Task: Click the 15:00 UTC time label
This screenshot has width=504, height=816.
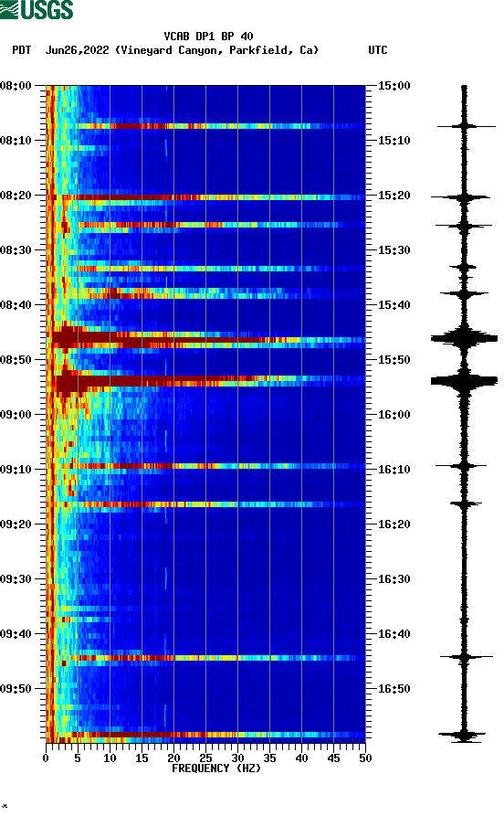Action: [x=394, y=85]
